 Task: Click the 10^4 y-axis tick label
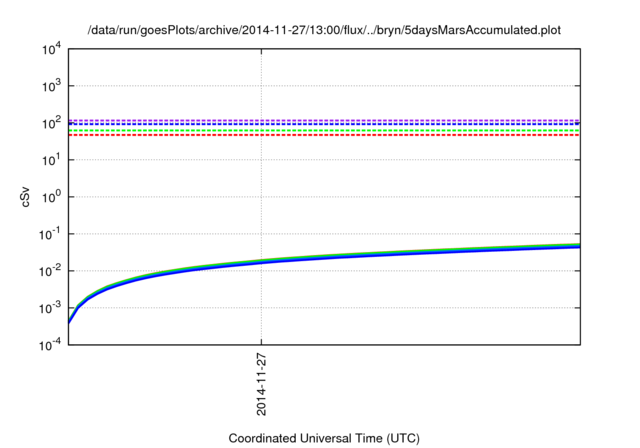click(52, 49)
